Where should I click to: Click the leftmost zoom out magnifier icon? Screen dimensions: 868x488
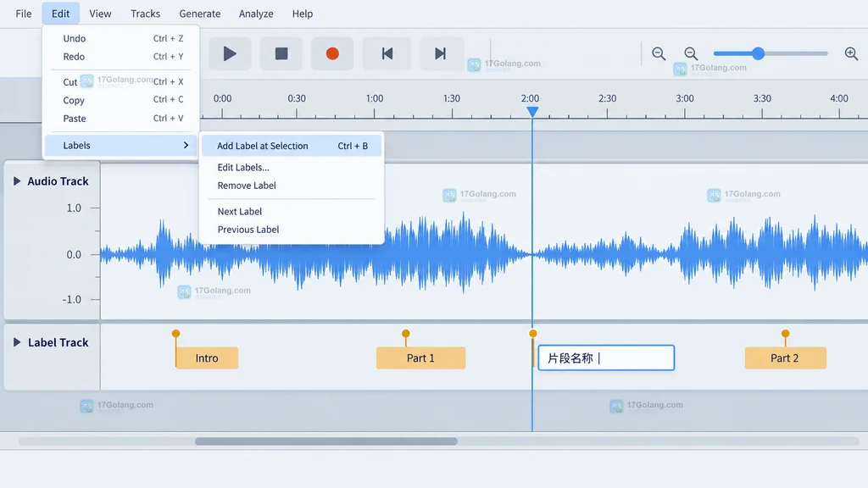coord(659,53)
